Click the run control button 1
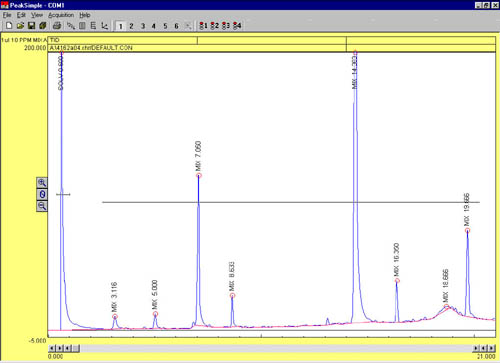 [203, 26]
